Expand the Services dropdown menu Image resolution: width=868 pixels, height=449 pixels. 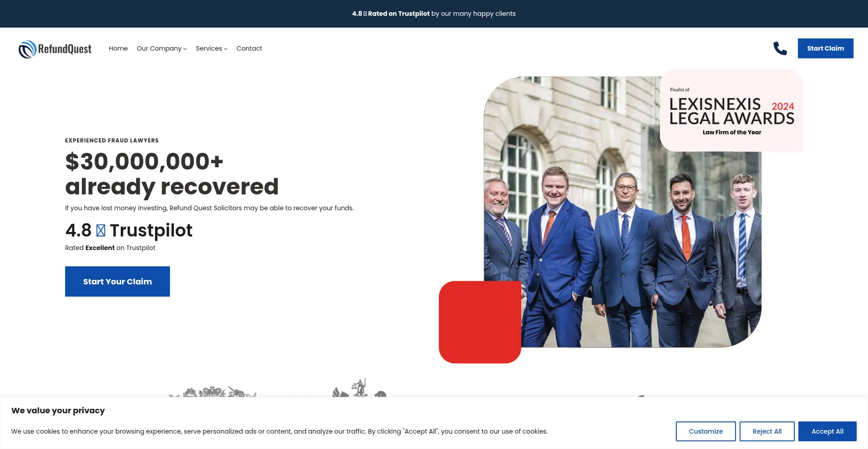click(x=211, y=48)
